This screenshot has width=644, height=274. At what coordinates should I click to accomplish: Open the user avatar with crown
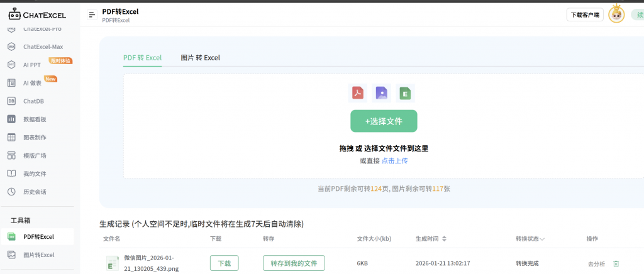click(616, 14)
